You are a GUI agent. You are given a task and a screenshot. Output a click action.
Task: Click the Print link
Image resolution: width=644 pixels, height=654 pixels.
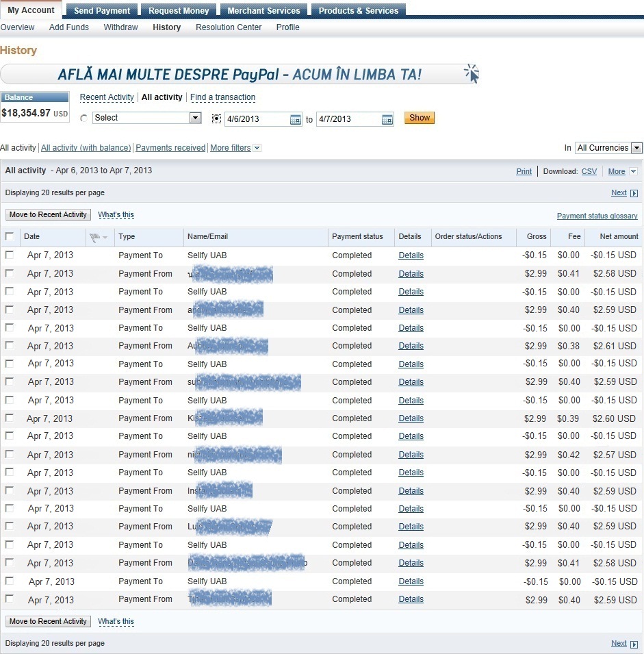(524, 171)
